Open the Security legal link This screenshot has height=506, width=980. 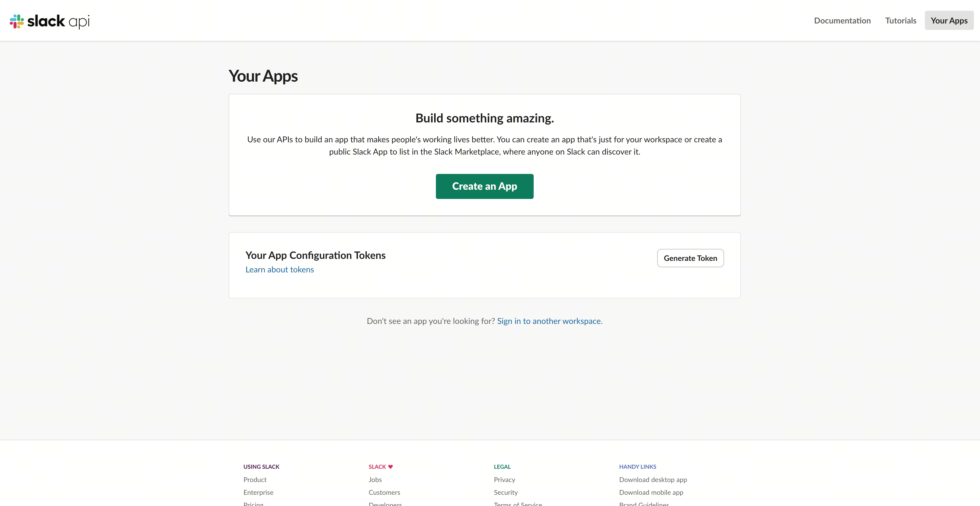(506, 492)
